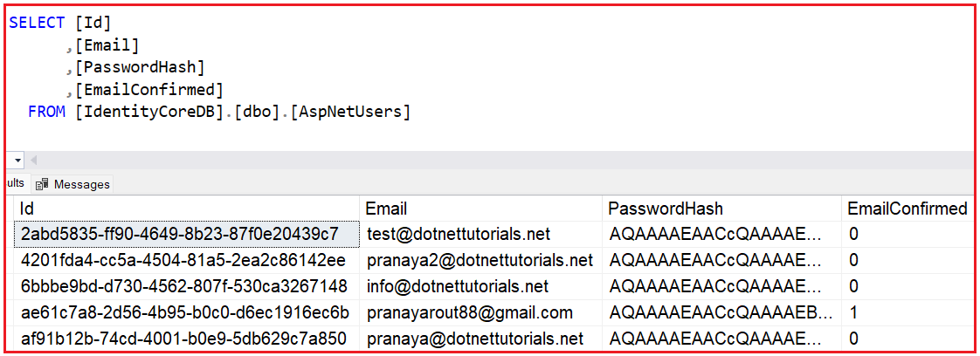
Task: Click the test@dotnettutorials.net email cell
Action: coord(481,234)
